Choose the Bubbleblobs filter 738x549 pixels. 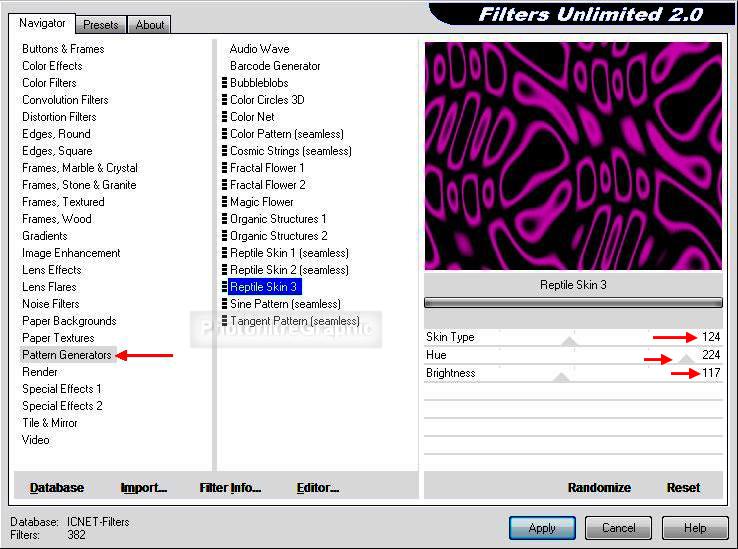click(259, 83)
